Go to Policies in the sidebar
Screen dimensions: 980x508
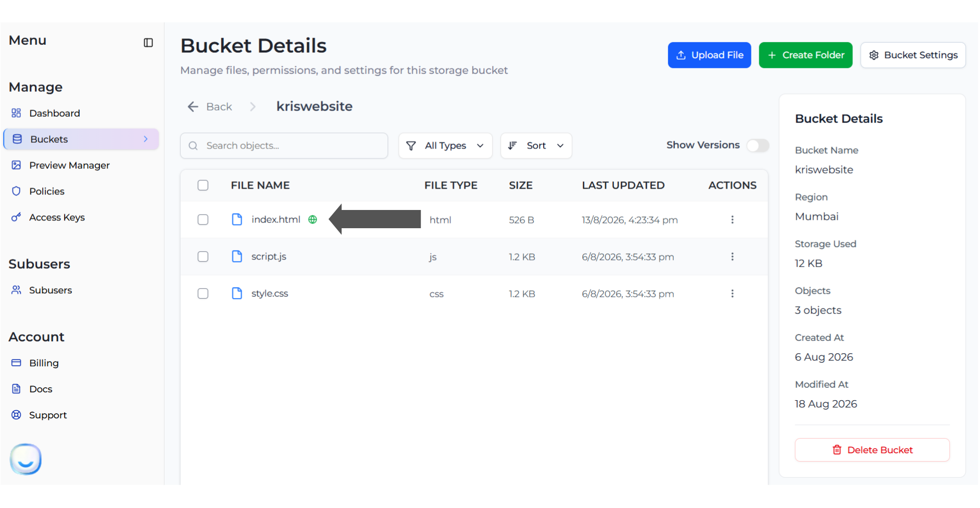pyautogui.click(x=47, y=191)
